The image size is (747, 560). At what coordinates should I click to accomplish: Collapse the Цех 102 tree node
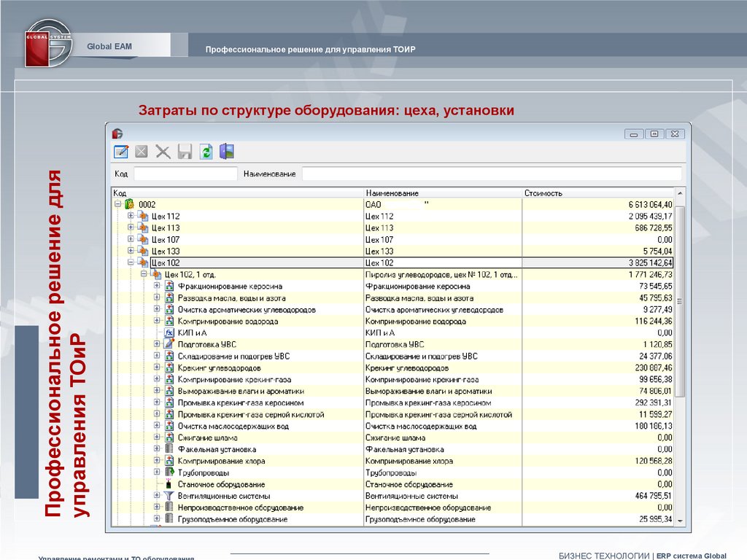pos(131,262)
